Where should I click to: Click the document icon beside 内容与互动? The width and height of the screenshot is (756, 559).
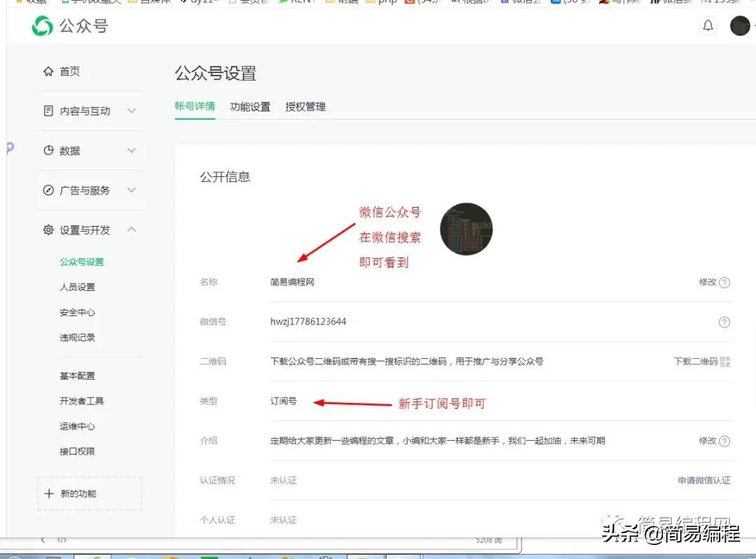pos(48,111)
